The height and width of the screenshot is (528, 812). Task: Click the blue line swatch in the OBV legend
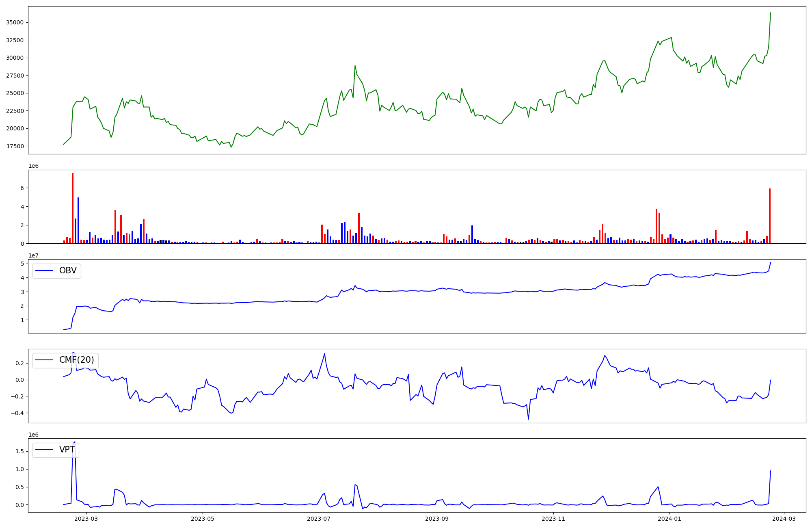click(x=45, y=270)
